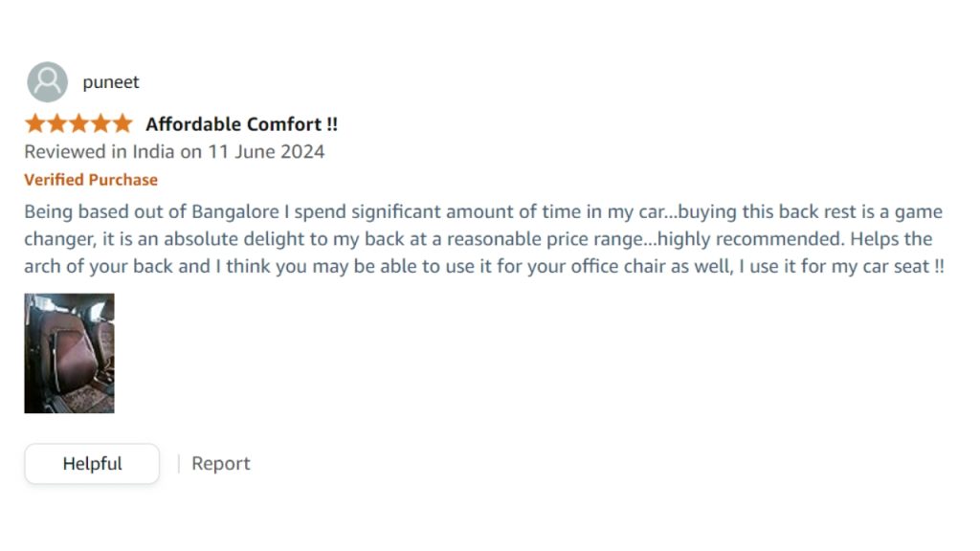Click the fifth and last rating star
This screenshot has width=980, height=551.
pos(122,123)
